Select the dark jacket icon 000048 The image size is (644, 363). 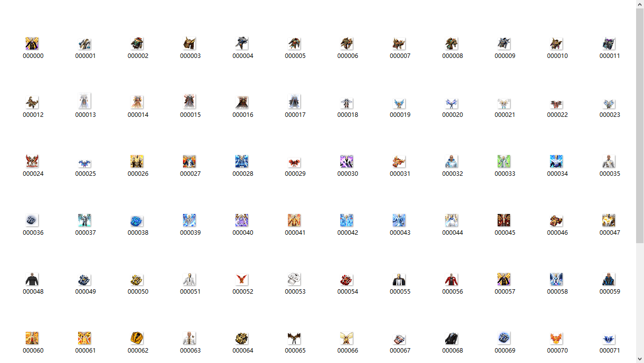[x=33, y=279]
